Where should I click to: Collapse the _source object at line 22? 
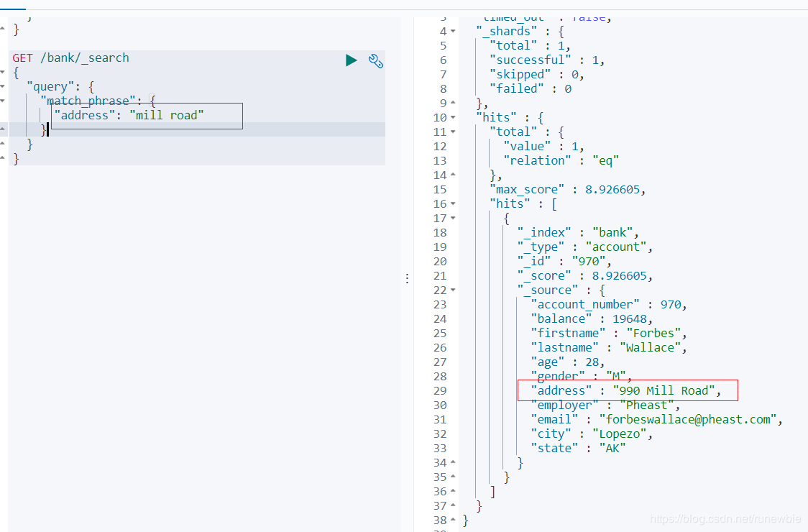click(453, 290)
